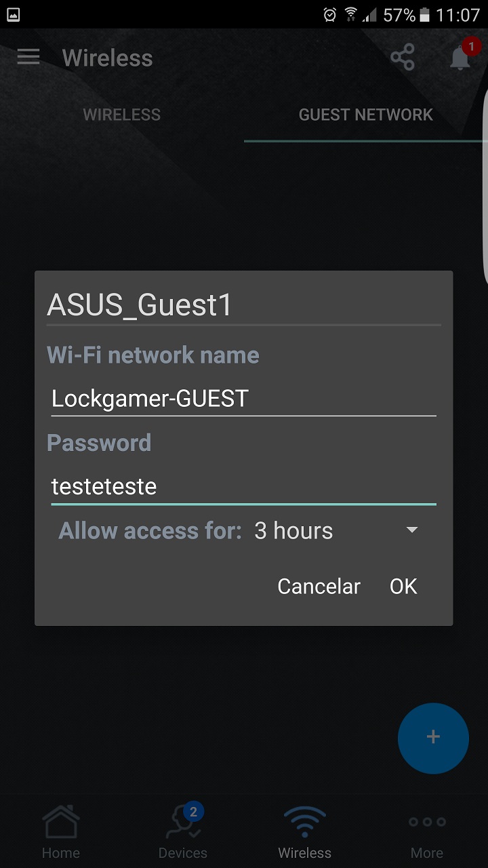Open Devices in bottom navigation
Image resolution: width=488 pixels, height=868 pixels.
pos(183,832)
